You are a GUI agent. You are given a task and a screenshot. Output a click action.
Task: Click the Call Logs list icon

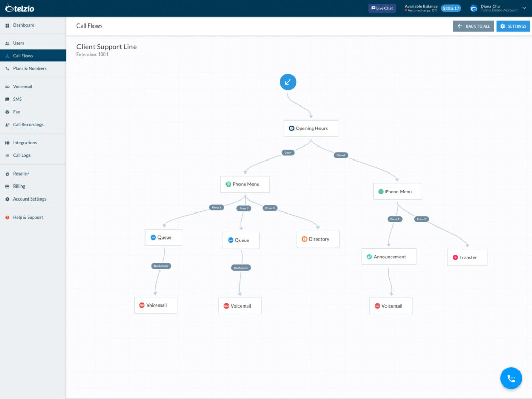click(7, 155)
